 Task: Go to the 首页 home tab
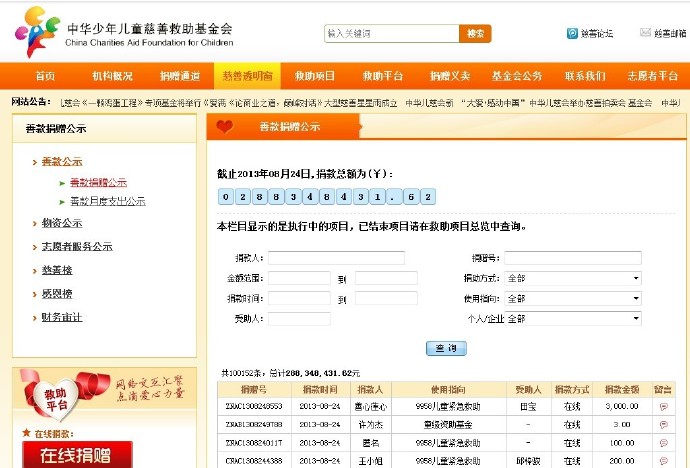(x=45, y=76)
